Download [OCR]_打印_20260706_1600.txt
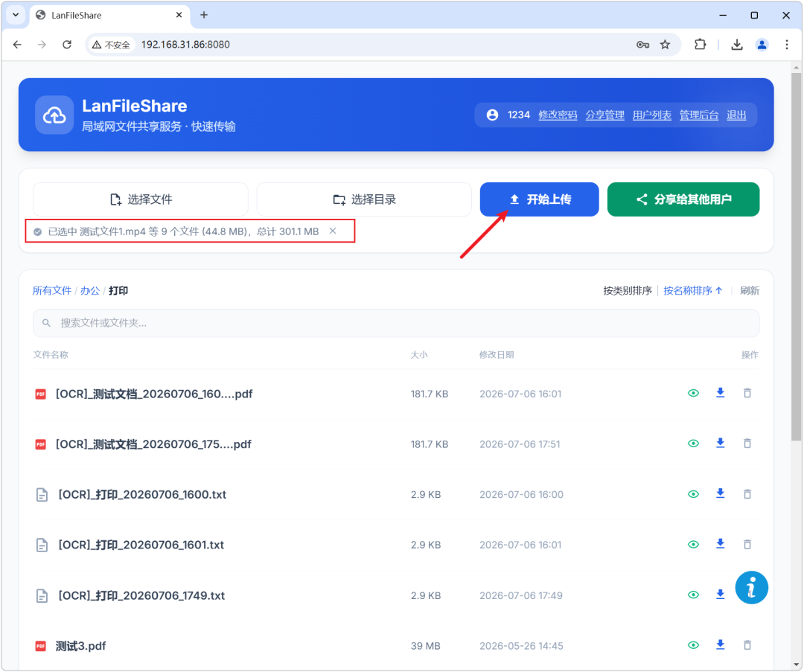This screenshot has width=804, height=672. (x=721, y=493)
